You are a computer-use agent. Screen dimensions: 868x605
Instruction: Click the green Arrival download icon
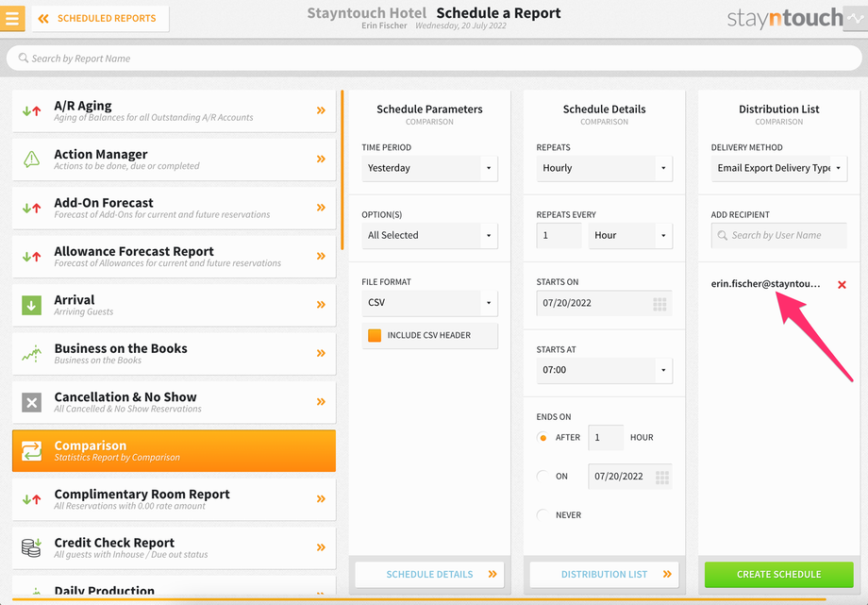pos(31,305)
